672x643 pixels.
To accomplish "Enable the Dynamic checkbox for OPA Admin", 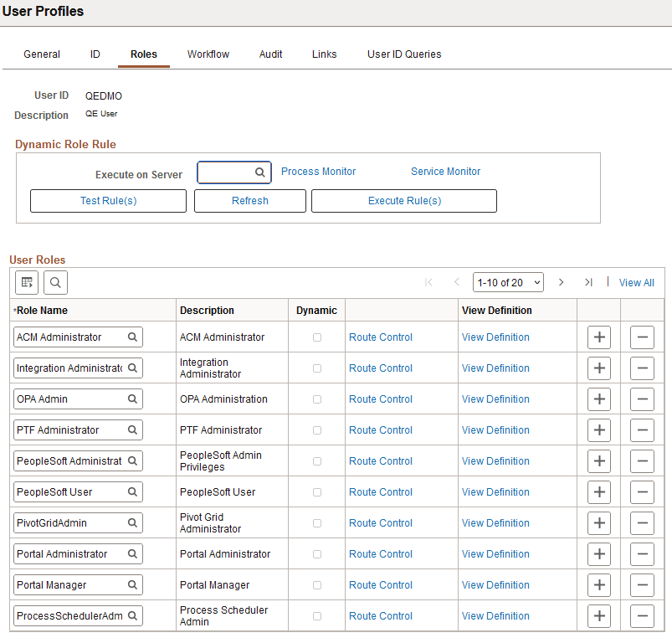I will [x=315, y=399].
